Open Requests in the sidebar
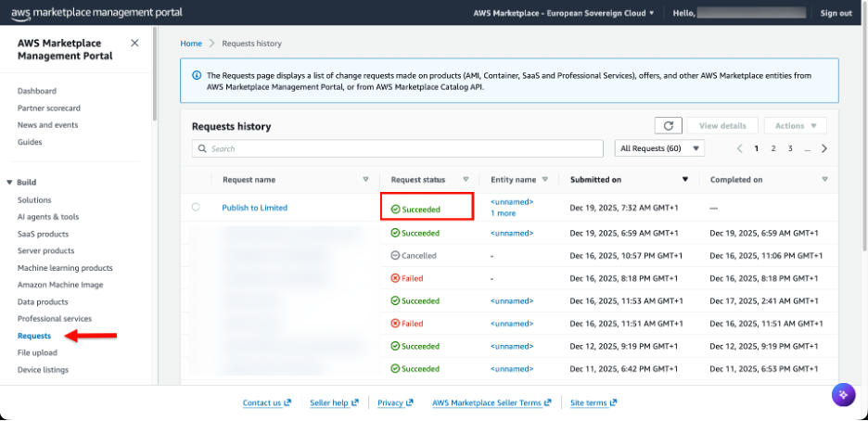The image size is (868, 421). 34,336
